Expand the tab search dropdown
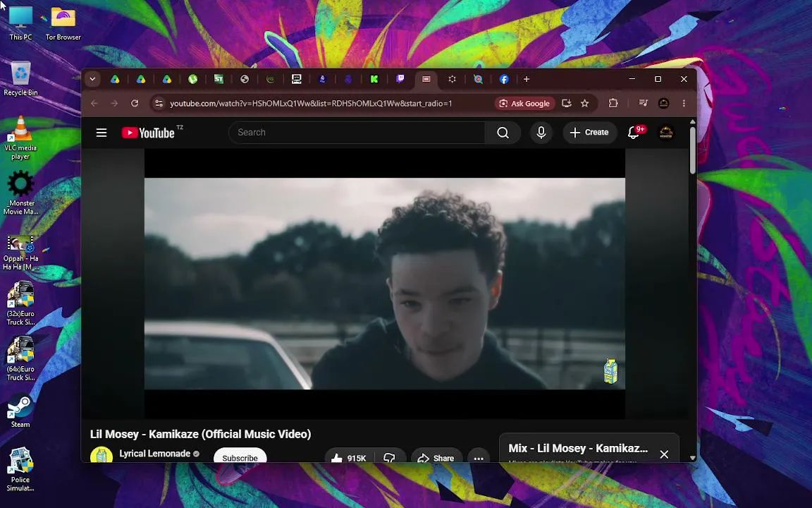 pos(92,79)
